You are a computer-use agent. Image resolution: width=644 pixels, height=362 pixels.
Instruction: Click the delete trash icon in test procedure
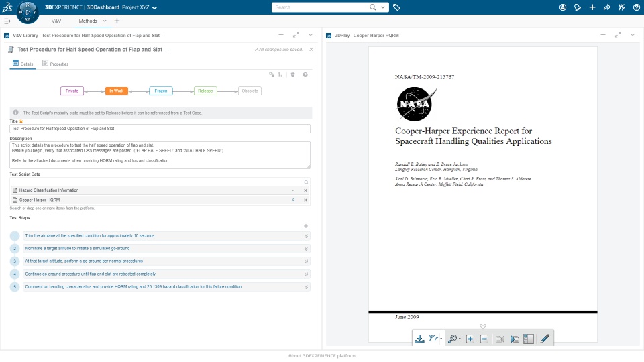(293, 74)
